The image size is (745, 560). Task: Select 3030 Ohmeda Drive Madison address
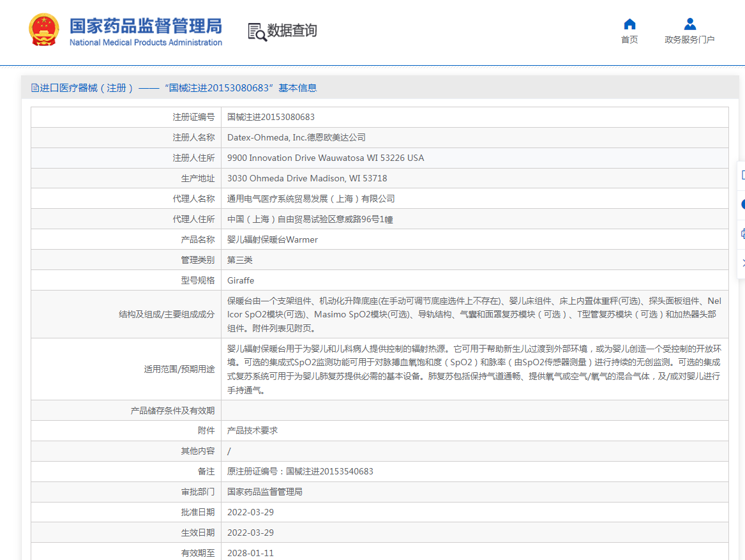(307, 178)
